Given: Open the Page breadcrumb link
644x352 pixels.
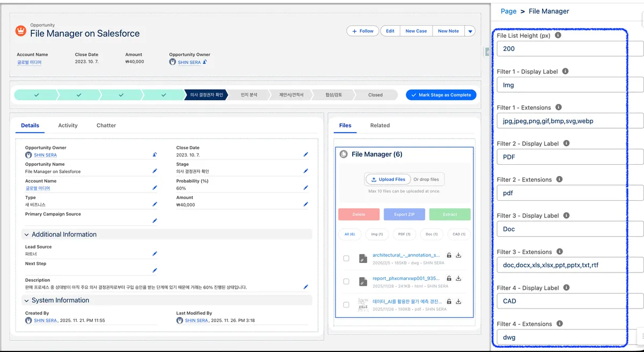Looking at the screenshot, I should coord(508,11).
